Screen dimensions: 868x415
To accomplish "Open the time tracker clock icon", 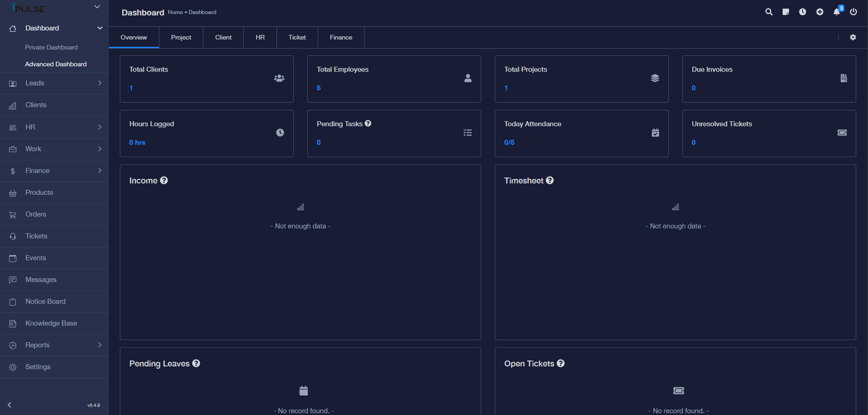I will click(802, 12).
